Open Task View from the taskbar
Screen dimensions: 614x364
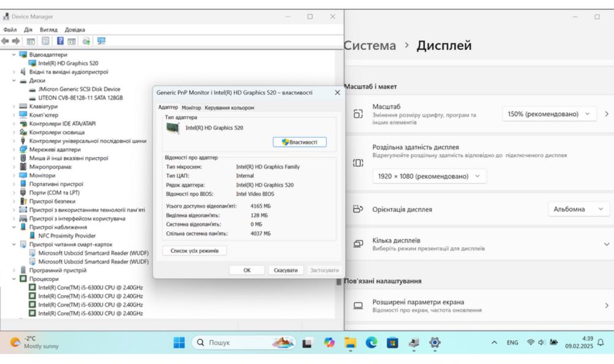(308, 343)
